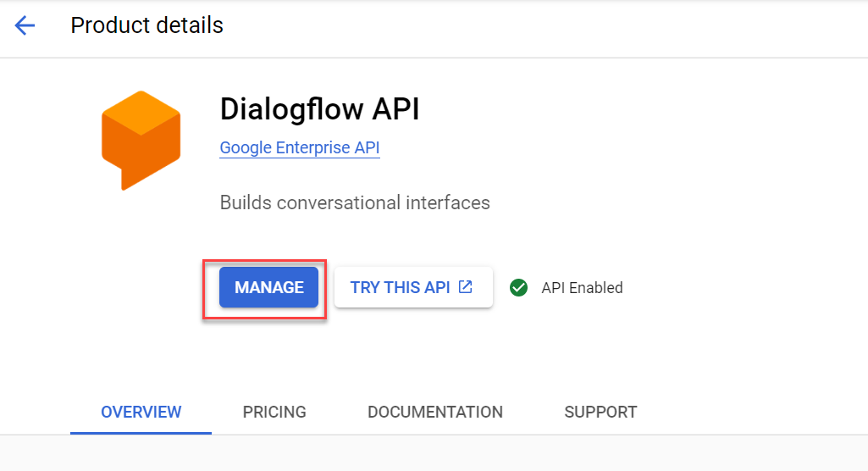The image size is (868, 471).
Task: Click the API Enabled status label
Action: [582, 288]
